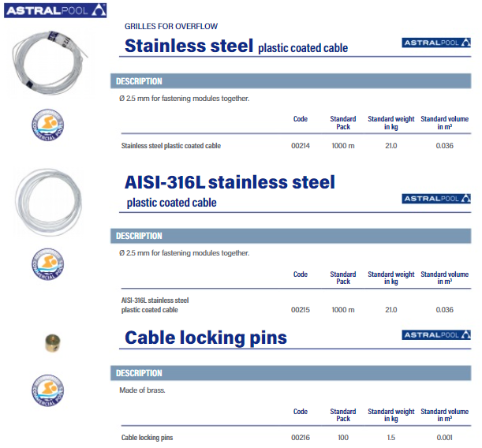Click AstralPool logo beside Stainless steel heading
Viewport: 482px width, 448px height.
coord(436,43)
